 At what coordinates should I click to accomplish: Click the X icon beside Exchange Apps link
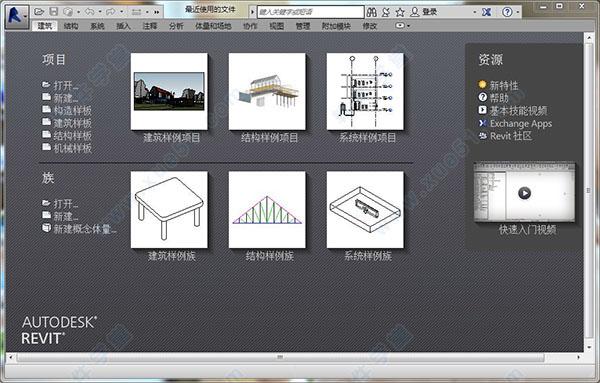coord(483,123)
